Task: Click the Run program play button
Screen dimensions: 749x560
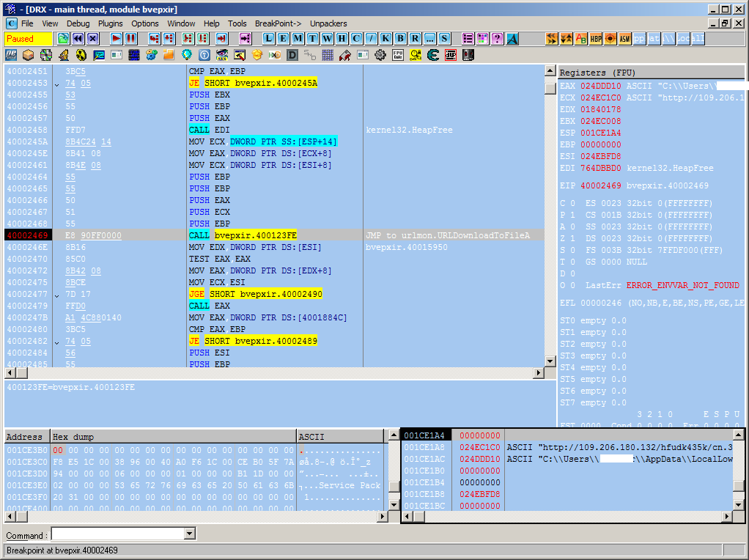Action: coord(117,38)
